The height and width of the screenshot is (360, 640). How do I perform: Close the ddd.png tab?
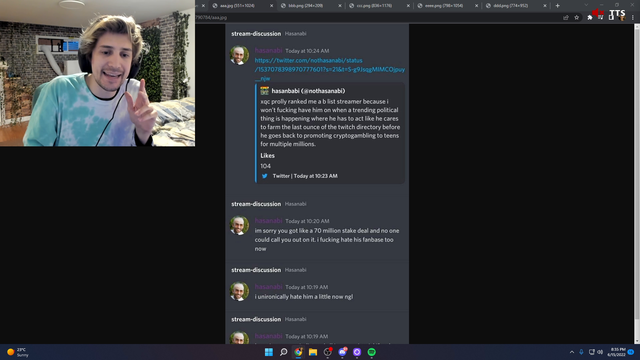tap(544, 6)
